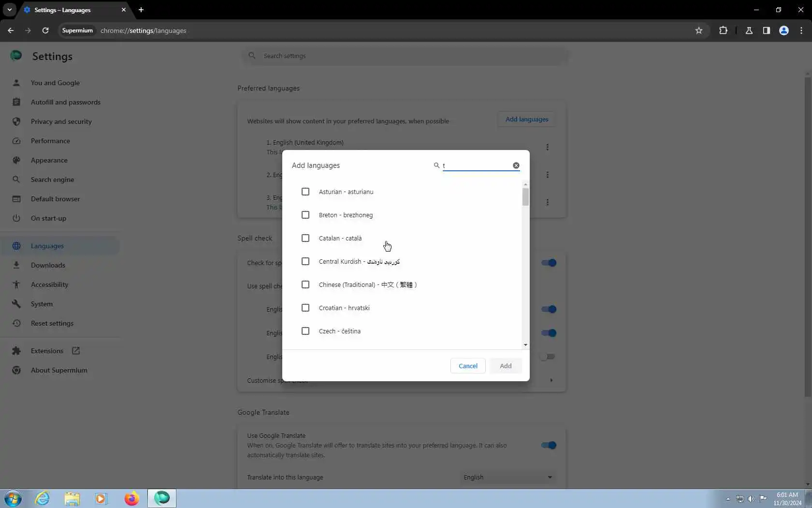
Task: Click the back navigation arrow
Action: point(11,30)
